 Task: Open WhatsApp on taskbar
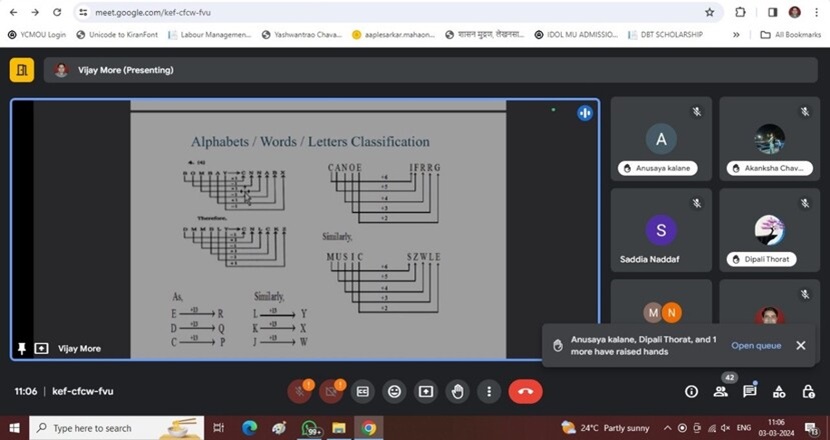[x=310, y=428]
